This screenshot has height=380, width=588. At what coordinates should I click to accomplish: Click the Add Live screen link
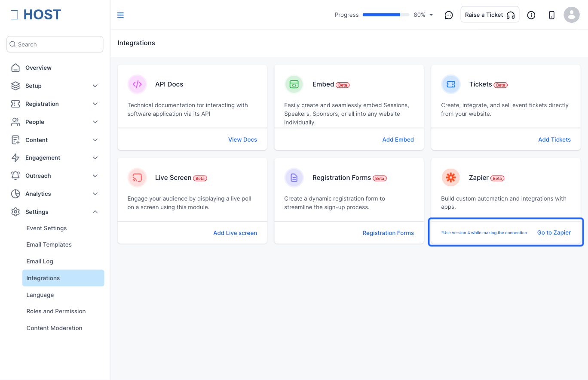(235, 233)
